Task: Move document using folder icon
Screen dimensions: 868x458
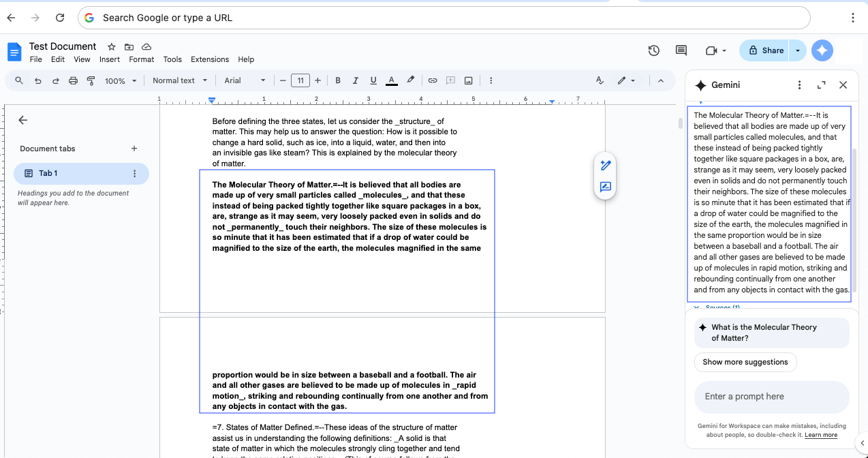Action: [x=129, y=46]
